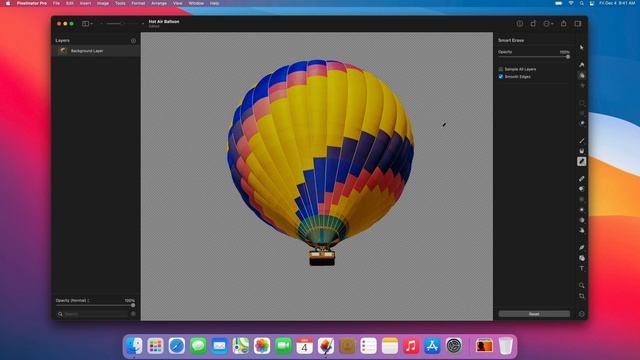This screenshot has width=640, height=360.
Task: Click the layer search input field
Action: tap(93, 314)
